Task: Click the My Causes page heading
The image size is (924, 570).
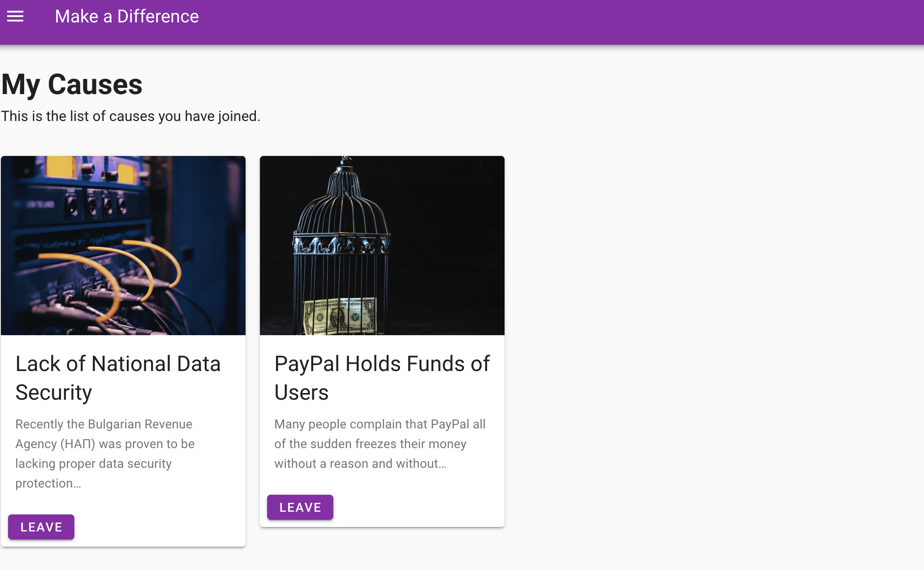Action: click(x=72, y=84)
